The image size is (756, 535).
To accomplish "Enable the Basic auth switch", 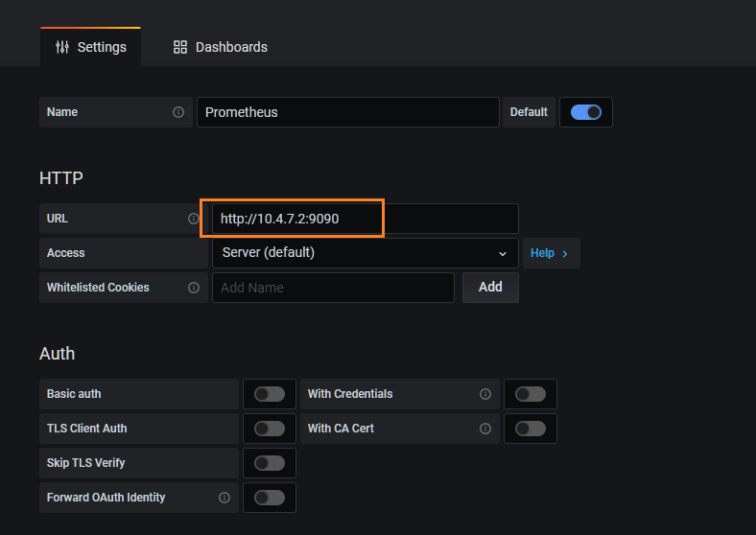I will [x=270, y=394].
